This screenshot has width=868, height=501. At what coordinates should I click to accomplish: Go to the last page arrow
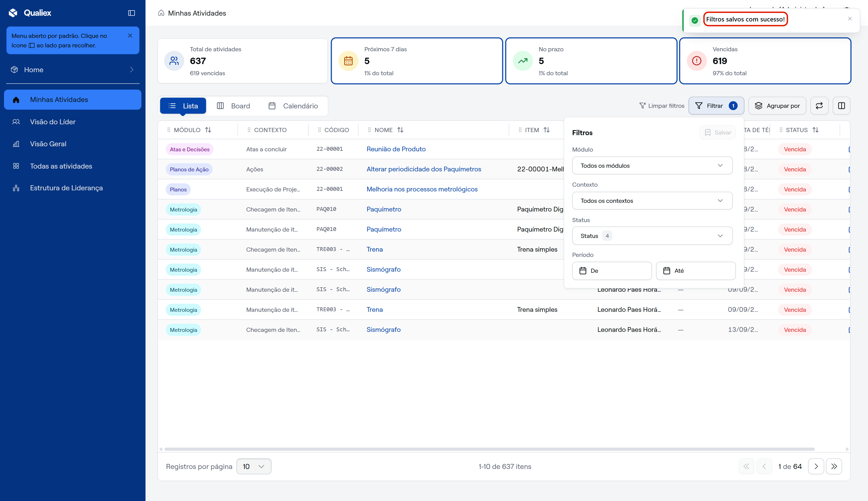(834, 466)
